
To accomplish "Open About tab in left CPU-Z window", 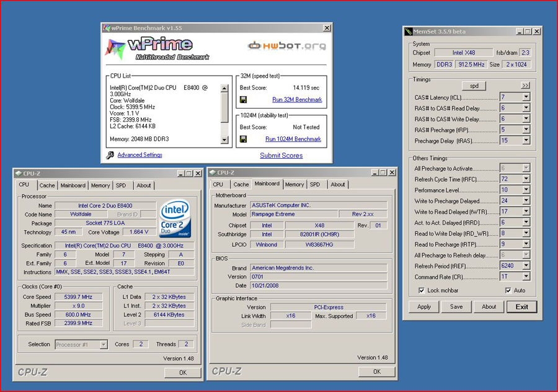I will [x=144, y=185].
